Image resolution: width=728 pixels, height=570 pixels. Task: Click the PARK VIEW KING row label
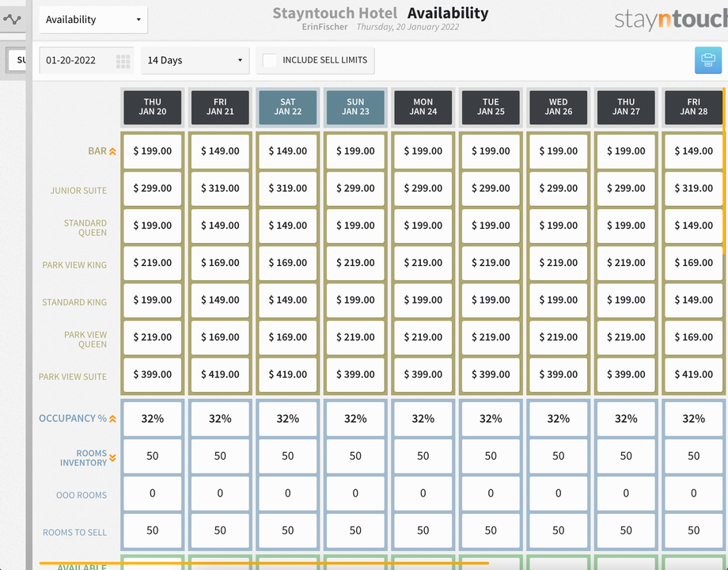pyautogui.click(x=74, y=264)
